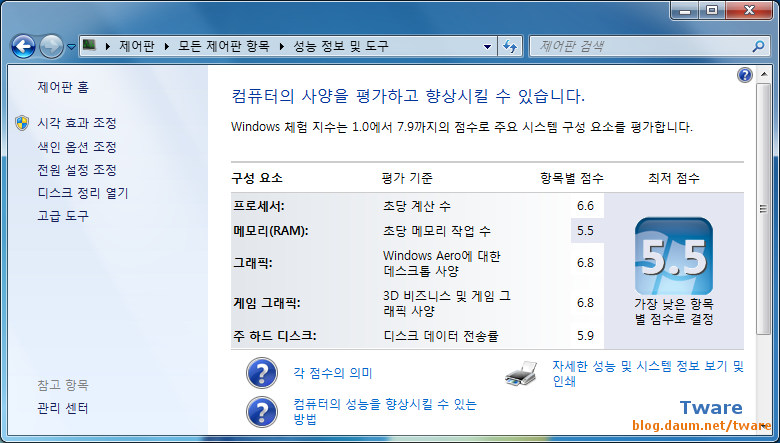The height and width of the screenshot is (443, 780).
Task: Click the memory subscore 5.5 cell
Action: (x=585, y=231)
